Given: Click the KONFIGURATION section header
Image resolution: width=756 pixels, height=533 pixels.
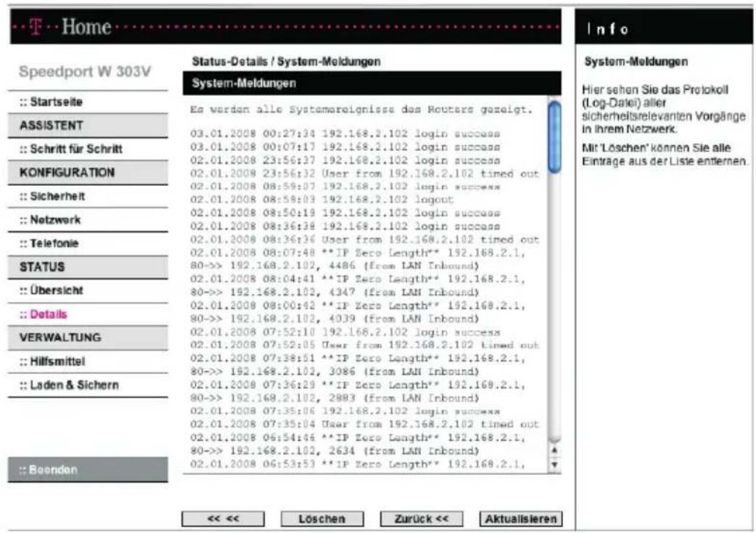Looking at the screenshot, I should click(88, 173).
